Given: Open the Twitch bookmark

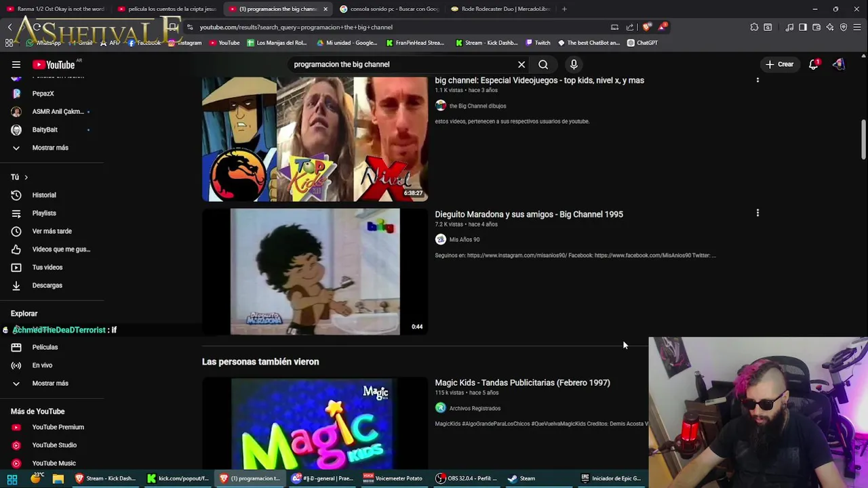Looking at the screenshot, I should point(536,43).
